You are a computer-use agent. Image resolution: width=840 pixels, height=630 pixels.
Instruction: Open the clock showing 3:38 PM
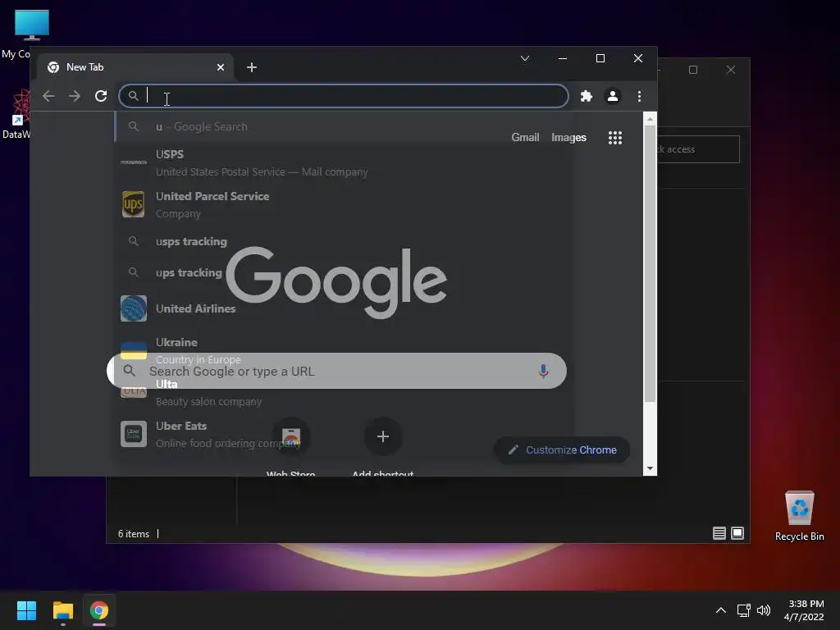[x=804, y=610]
